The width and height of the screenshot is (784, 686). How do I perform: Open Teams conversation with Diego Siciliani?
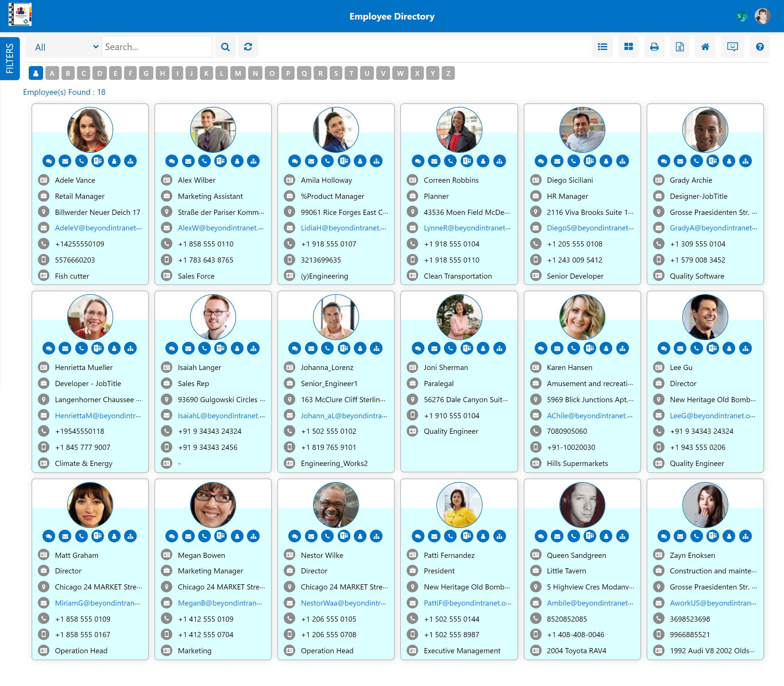click(x=590, y=161)
